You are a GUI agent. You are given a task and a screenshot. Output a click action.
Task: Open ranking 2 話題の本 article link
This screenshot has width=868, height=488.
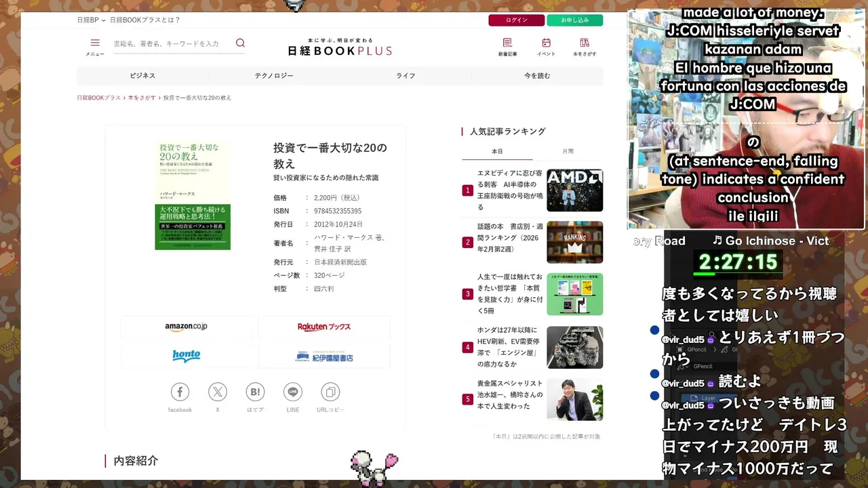[510, 237]
